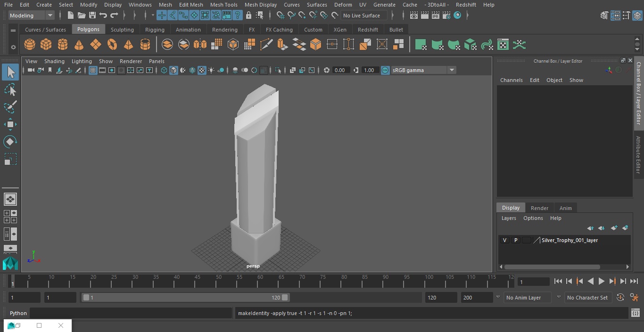Select the arrow Select tool in the toolbox
Viewport: 644px width, 332px height.
[x=10, y=72]
